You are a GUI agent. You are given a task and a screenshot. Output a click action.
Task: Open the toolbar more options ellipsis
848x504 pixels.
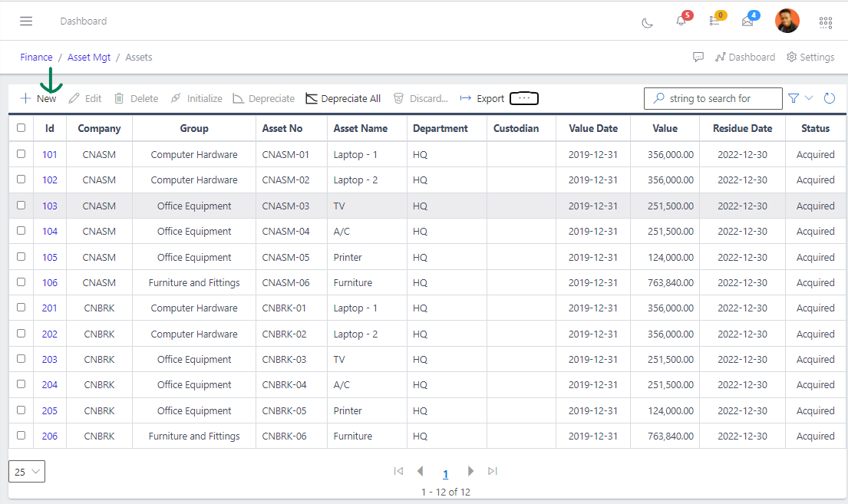coord(524,98)
